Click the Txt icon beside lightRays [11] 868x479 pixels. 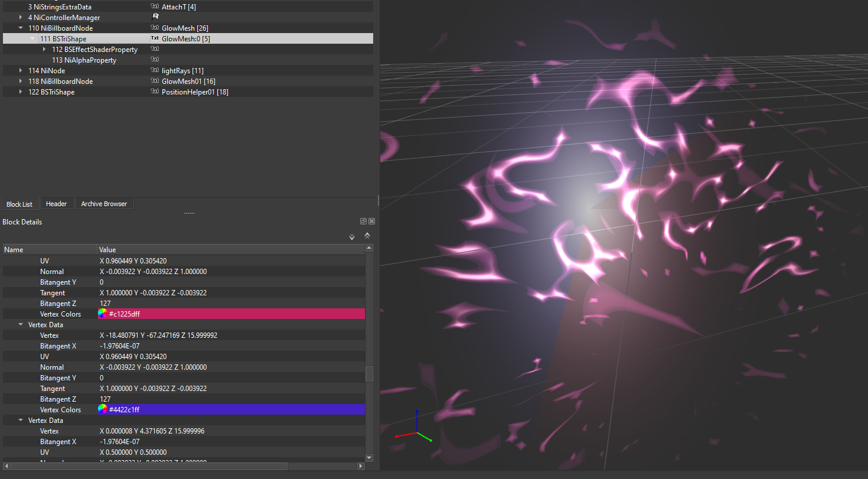(155, 70)
